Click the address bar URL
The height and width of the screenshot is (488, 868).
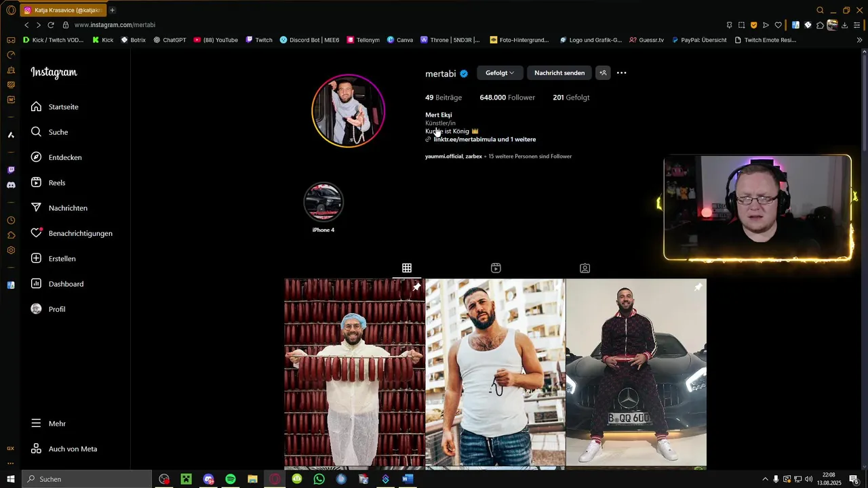pyautogui.click(x=115, y=25)
